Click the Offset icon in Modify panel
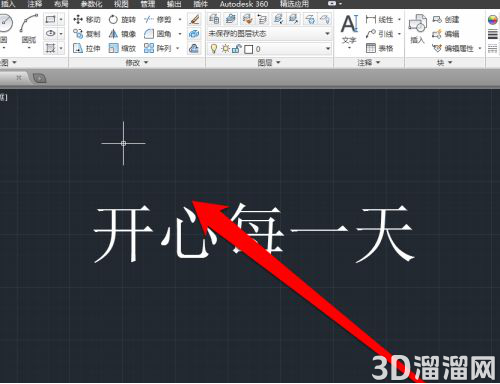 194,48
